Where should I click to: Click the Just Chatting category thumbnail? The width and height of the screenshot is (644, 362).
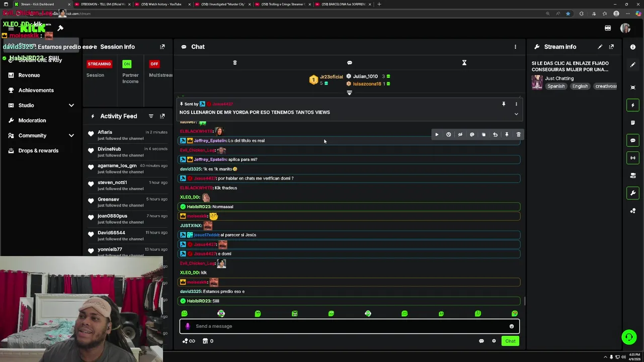537,82
